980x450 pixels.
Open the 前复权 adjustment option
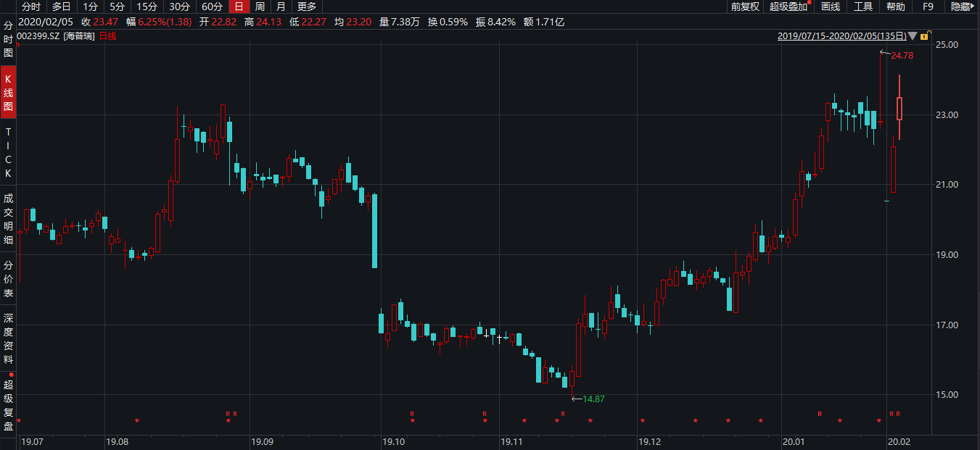pyautogui.click(x=745, y=7)
